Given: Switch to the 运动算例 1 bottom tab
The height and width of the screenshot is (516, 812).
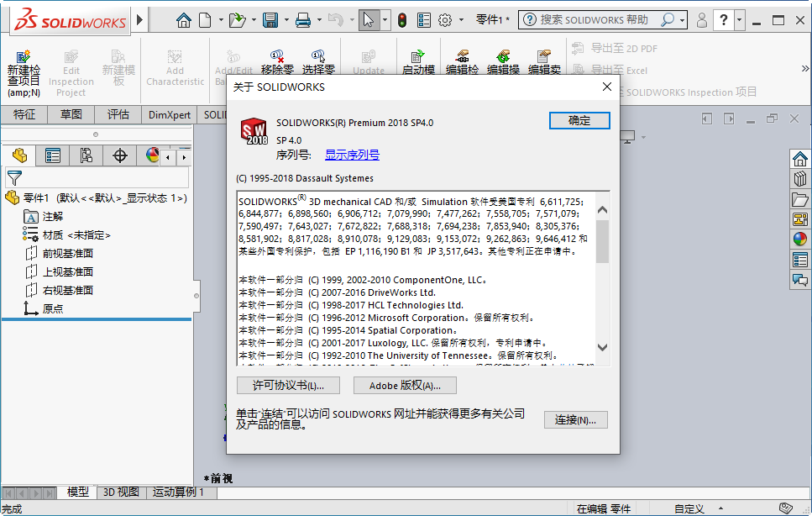Looking at the screenshot, I should point(178,492).
